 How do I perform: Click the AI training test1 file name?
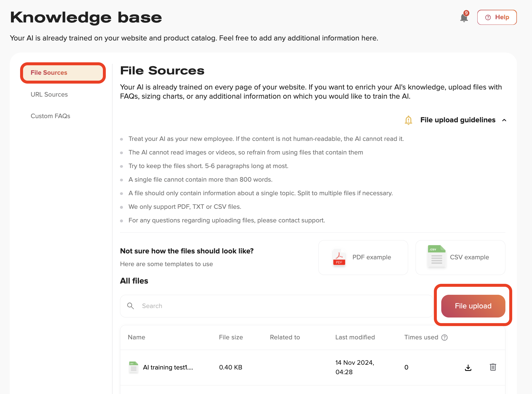[168, 367]
